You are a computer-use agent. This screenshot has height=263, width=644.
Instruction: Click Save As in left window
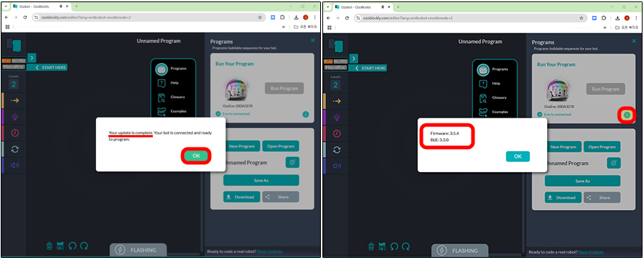click(x=261, y=180)
